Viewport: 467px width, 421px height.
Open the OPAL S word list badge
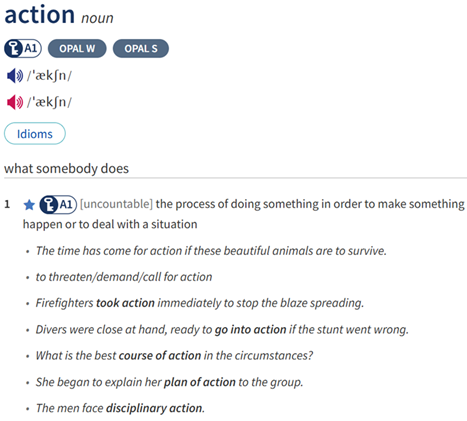141,49
